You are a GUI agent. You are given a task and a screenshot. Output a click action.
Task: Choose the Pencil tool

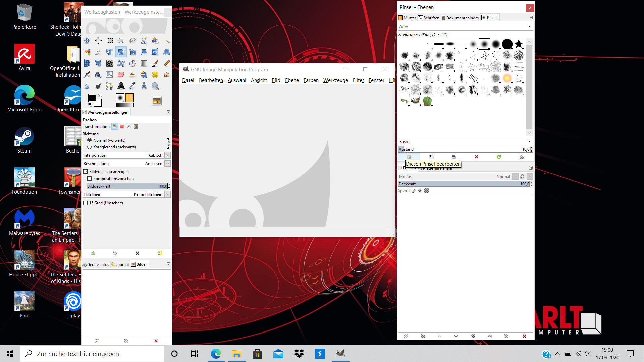point(167,63)
